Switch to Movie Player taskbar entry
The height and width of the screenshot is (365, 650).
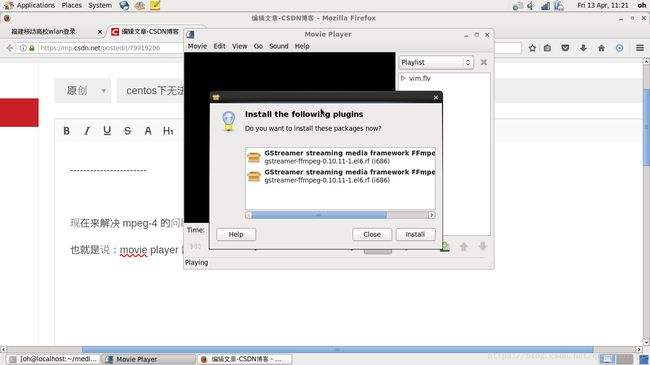pos(148,359)
